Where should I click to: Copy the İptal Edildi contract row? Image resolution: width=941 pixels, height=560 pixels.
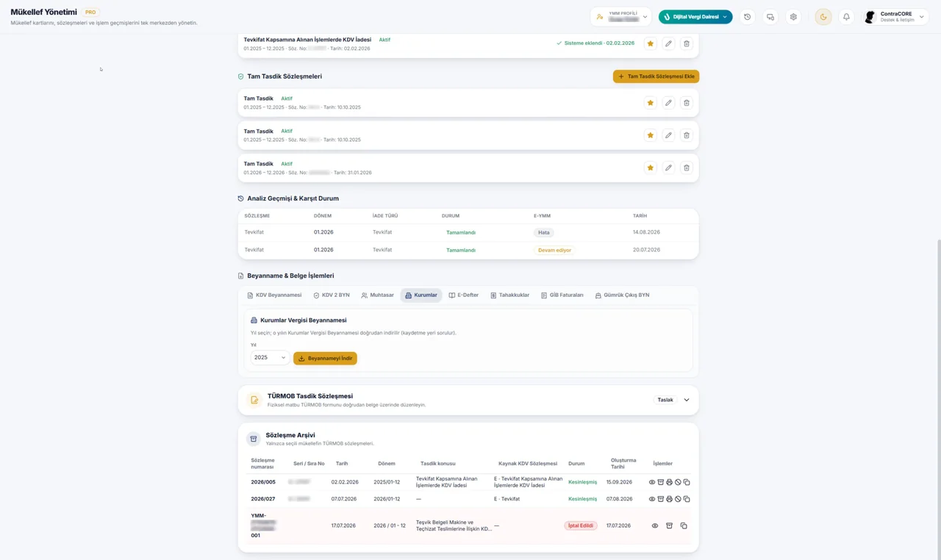point(684,525)
